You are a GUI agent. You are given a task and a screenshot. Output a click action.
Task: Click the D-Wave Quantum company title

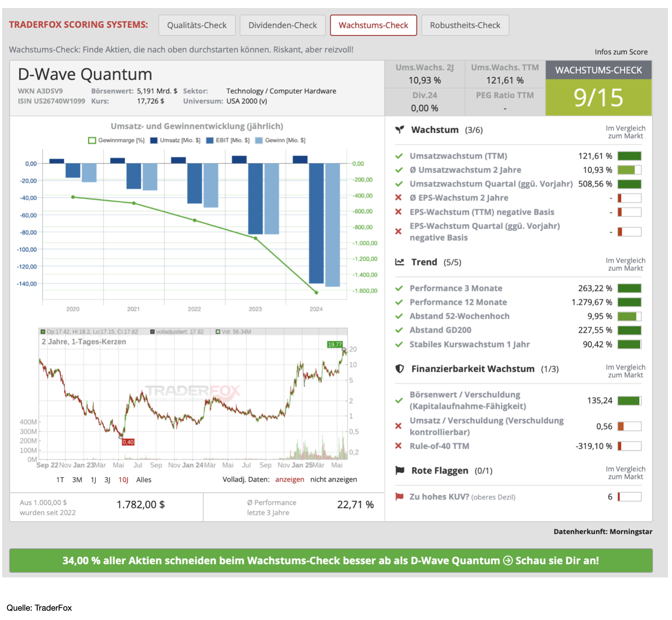(x=85, y=74)
